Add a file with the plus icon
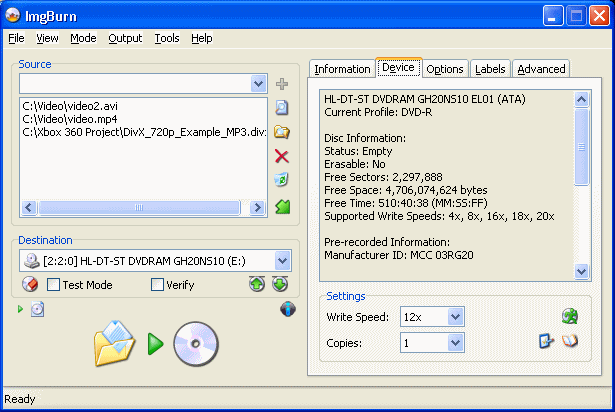Image resolution: width=615 pixels, height=412 pixels. [x=282, y=84]
